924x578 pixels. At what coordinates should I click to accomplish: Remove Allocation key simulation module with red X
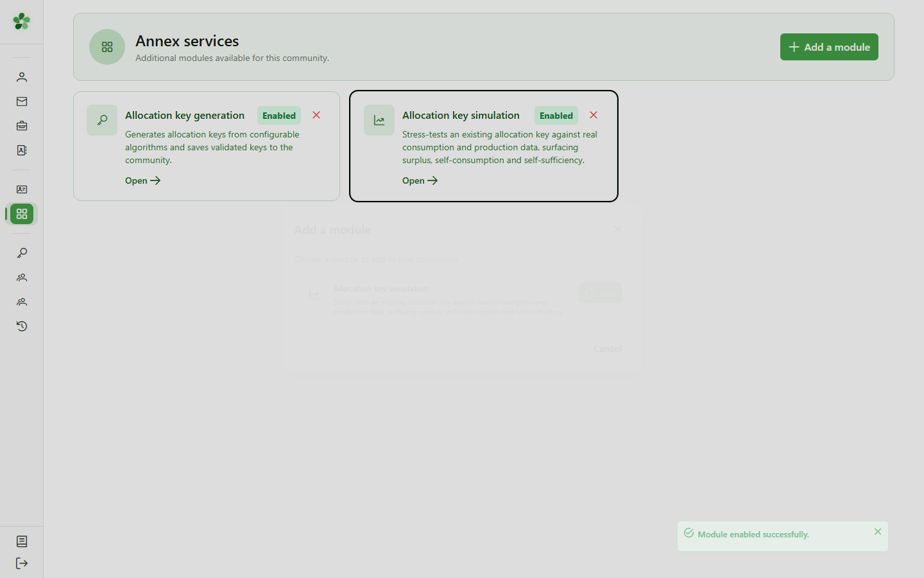point(594,115)
